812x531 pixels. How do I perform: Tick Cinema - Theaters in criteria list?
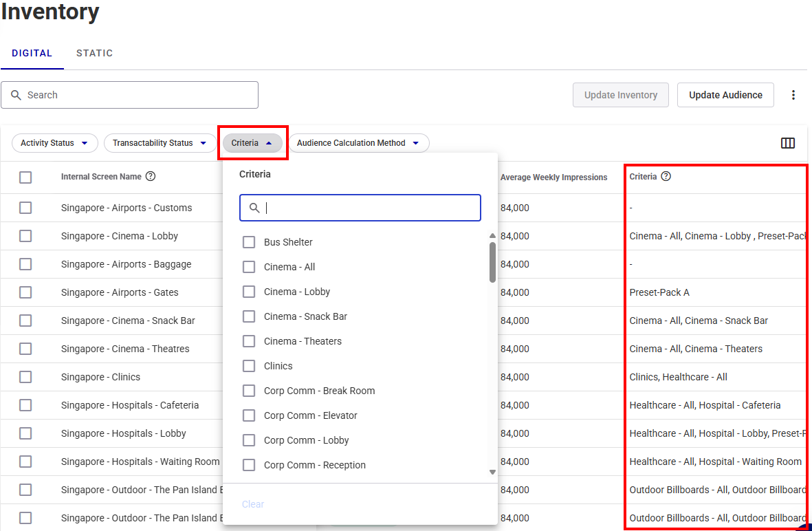(x=249, y=341)
